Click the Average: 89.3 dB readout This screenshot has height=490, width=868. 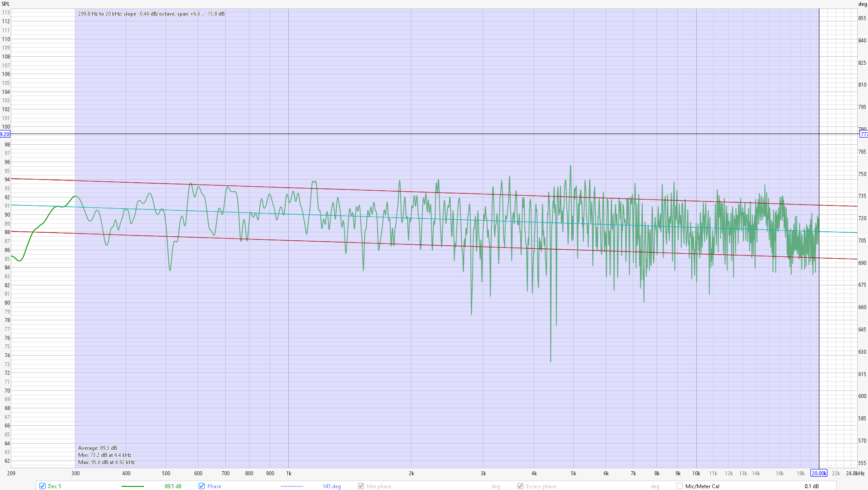coord(98,448)
